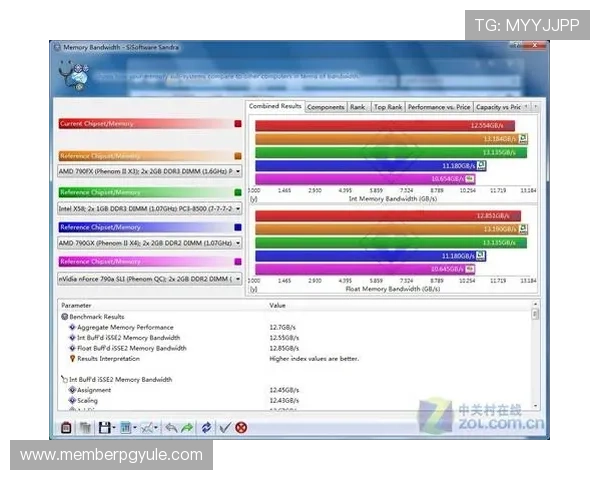The image size is (600, 480).
Task: Click the results list scrollbar down arrow
Action: (535, 406)
